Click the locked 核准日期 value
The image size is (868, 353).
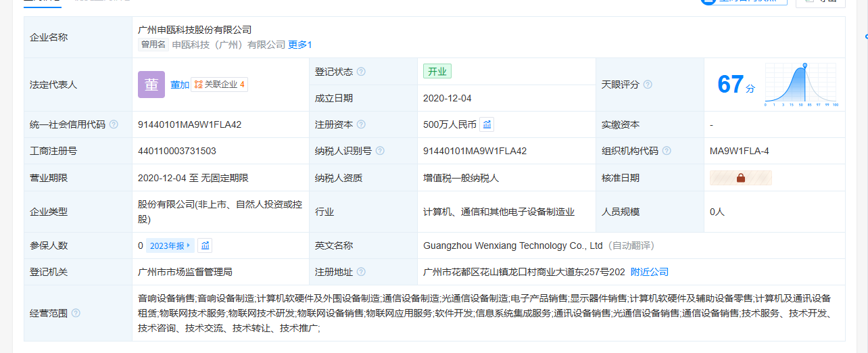tap(740, 178)
